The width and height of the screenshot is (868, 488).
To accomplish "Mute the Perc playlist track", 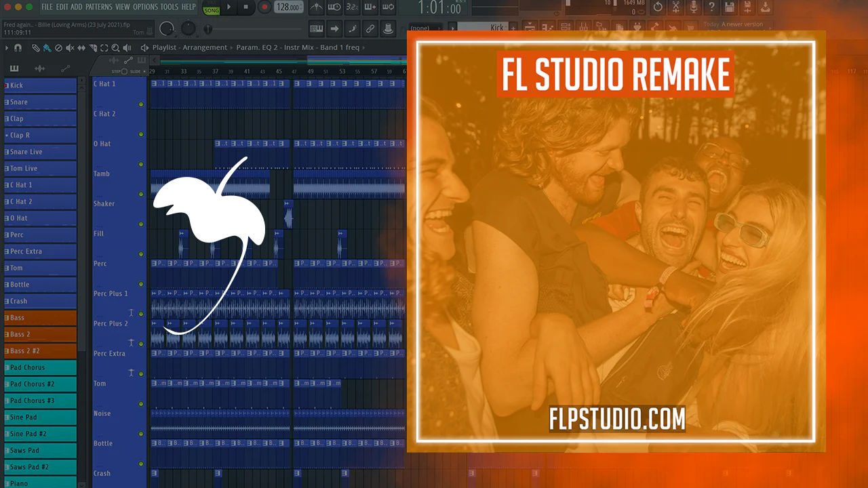I will (141, 284).
